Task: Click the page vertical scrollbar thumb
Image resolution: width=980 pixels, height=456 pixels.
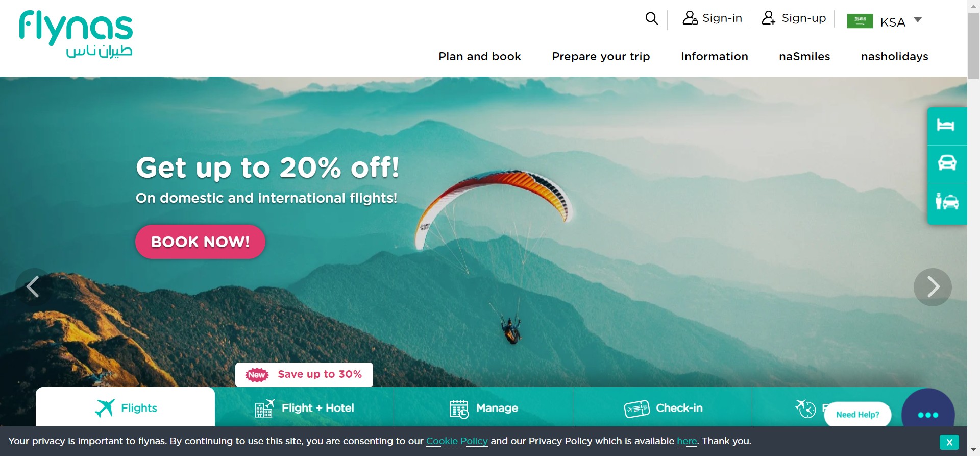Action: 973,46
